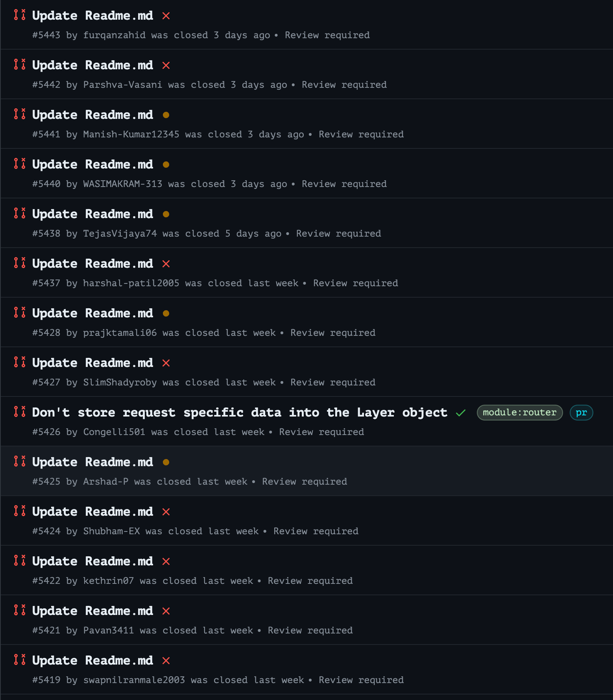Image resolution: width=613 pixels, height=700 pixels.
Task: Click the red X check icon on PR #5424
Action: click(x=166, y=512)
